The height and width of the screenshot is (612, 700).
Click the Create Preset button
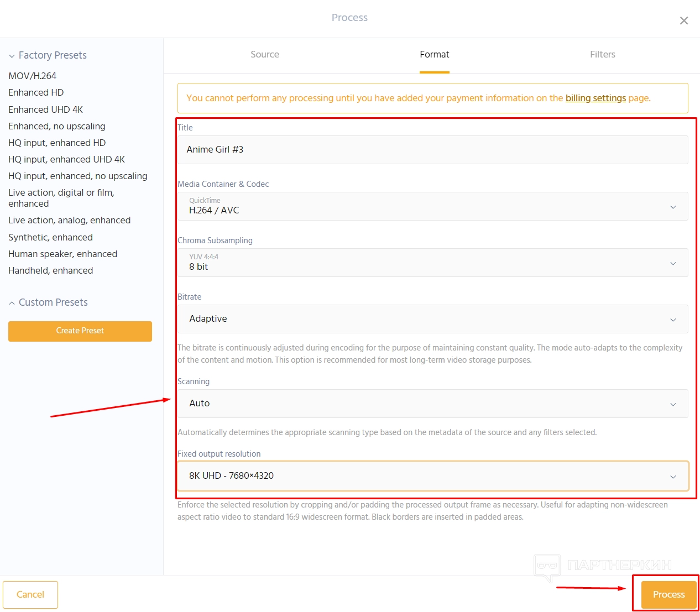coord(80,331)
